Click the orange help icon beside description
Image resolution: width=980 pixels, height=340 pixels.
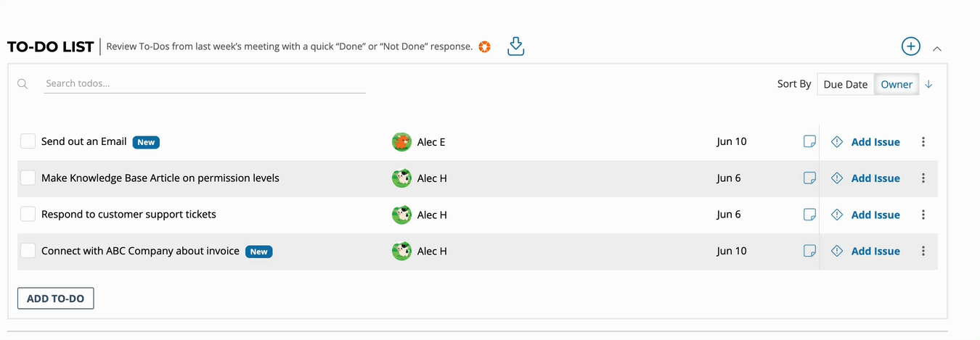(x=485, y=47)
